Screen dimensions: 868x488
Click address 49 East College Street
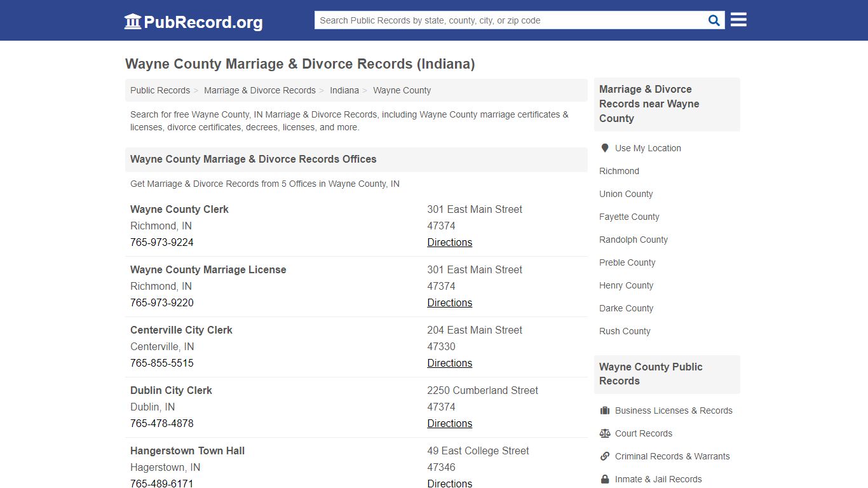pyautogui.click(x=478, y=451)
